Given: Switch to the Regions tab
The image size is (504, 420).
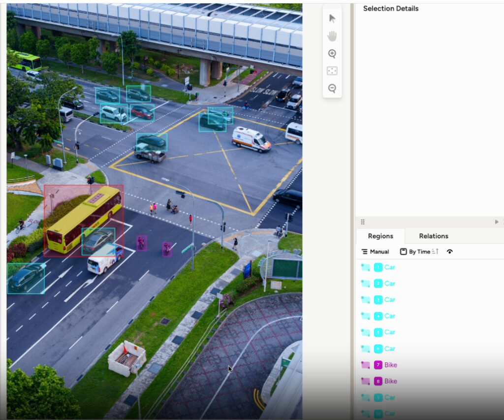Looking at the screenshot, I should click(x=380, y=236).
